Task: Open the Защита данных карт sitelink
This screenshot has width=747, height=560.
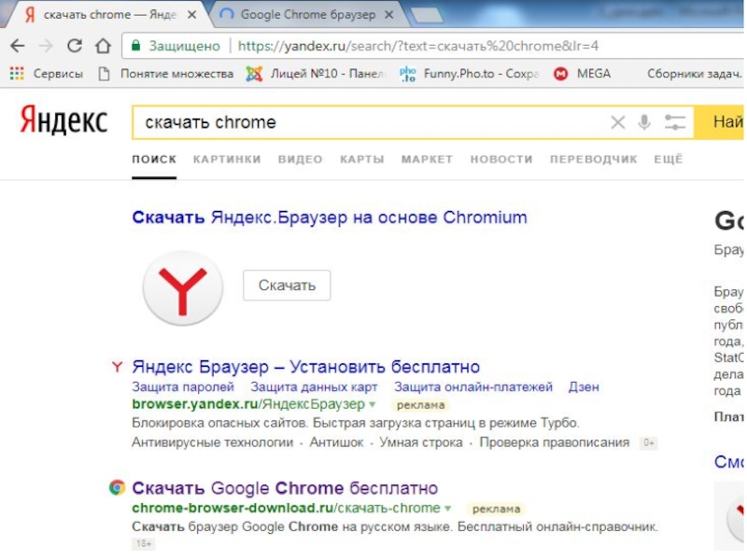Action: (x=314, y=386)
